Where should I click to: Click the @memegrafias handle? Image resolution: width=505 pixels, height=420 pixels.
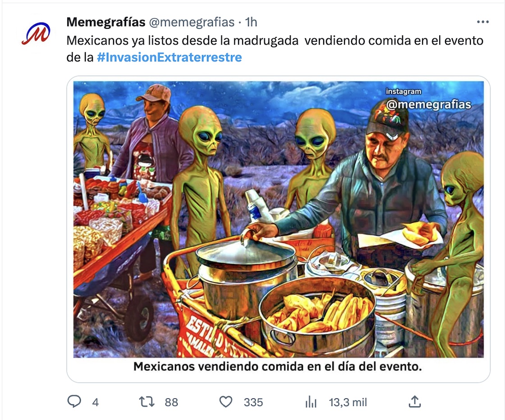192,22
